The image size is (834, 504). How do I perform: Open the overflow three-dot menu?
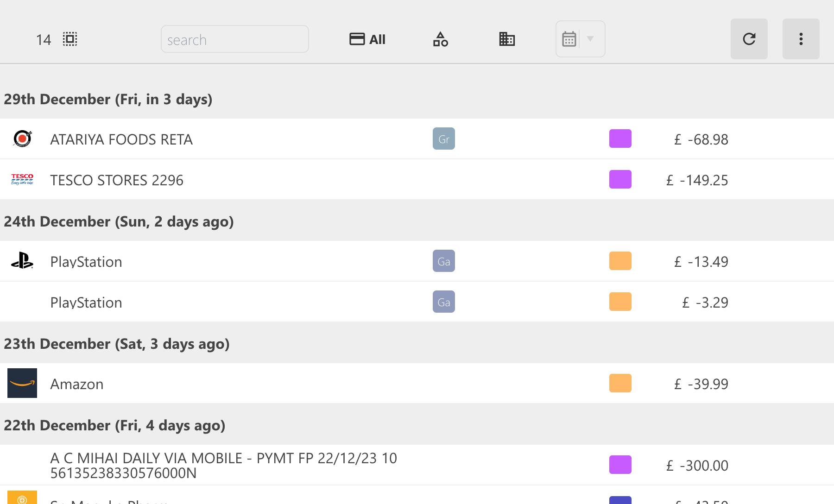click(x=801, y=39)
